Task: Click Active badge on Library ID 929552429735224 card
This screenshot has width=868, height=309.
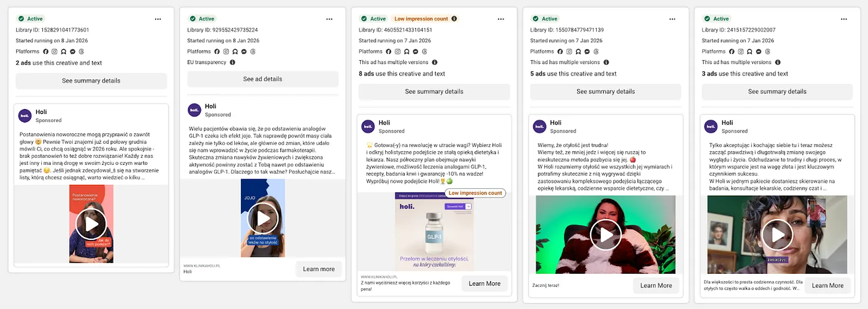Action: tap(203, 19)
